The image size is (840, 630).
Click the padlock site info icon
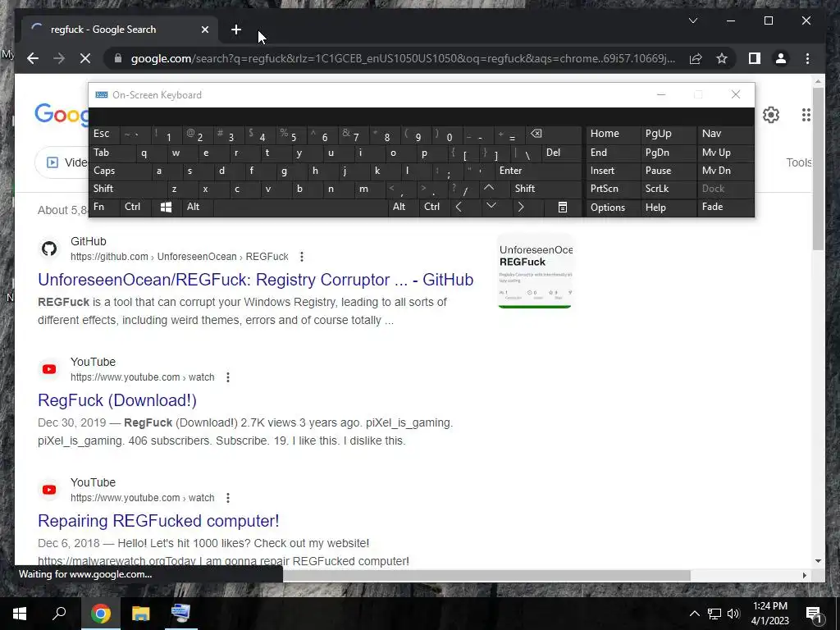[118, 58]
